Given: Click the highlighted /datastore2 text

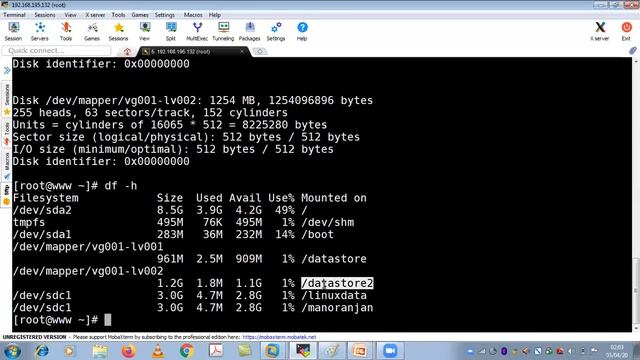Looking at the screenshot, I should (x=337, y=283).
